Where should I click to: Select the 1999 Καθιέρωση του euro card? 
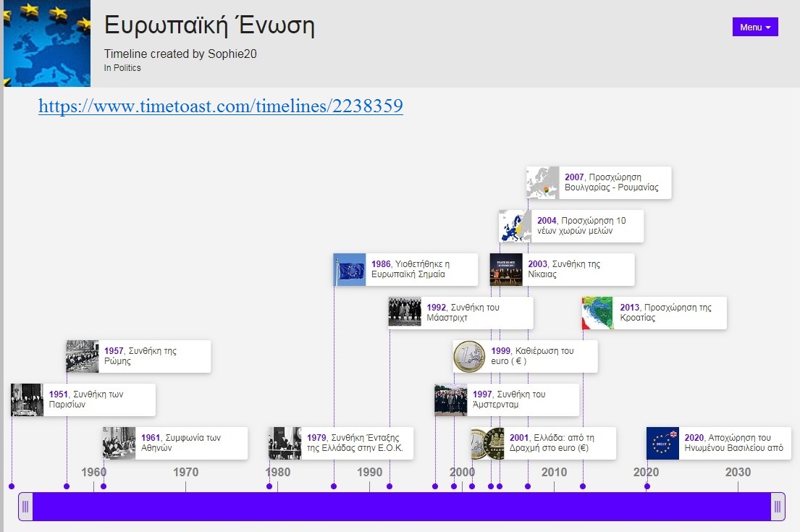525,357
